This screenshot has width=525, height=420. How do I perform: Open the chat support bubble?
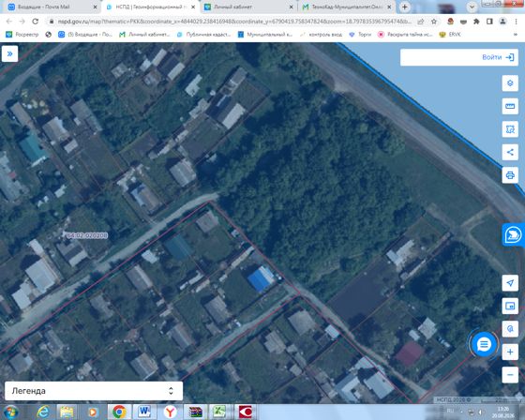(484, 344)
